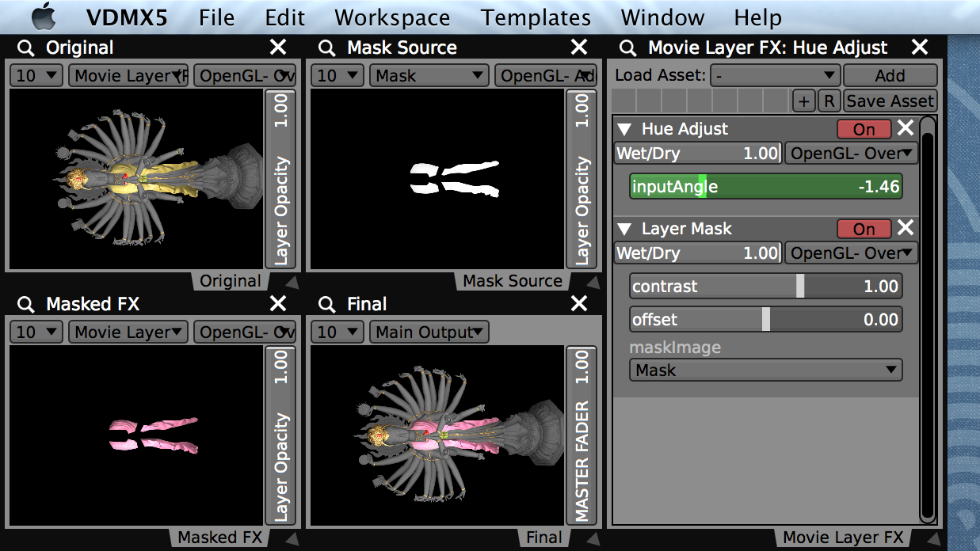The width and height of the screenshot is (980, 551).
Task: Close the Mask Source preview panel
Action: coord(579,47)
